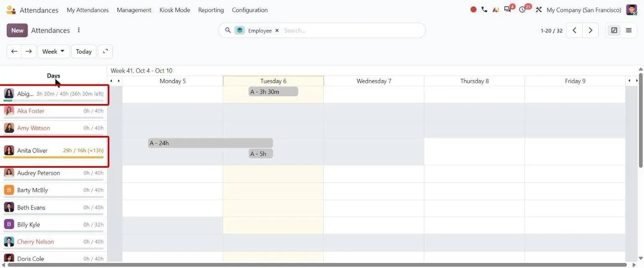
Task: Click Audrey Peterson's avatar
Action: pos(9,173)
